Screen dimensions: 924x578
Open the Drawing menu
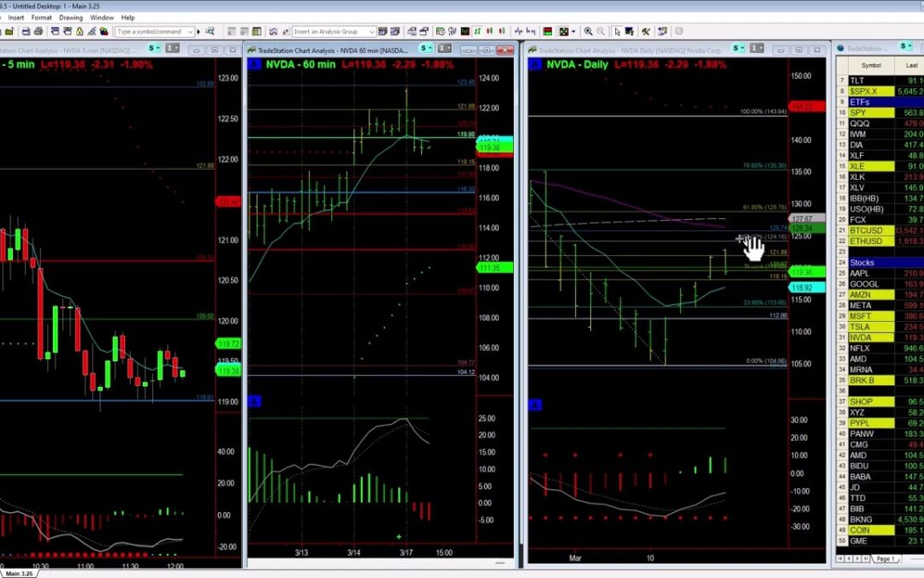click(71, 17)
